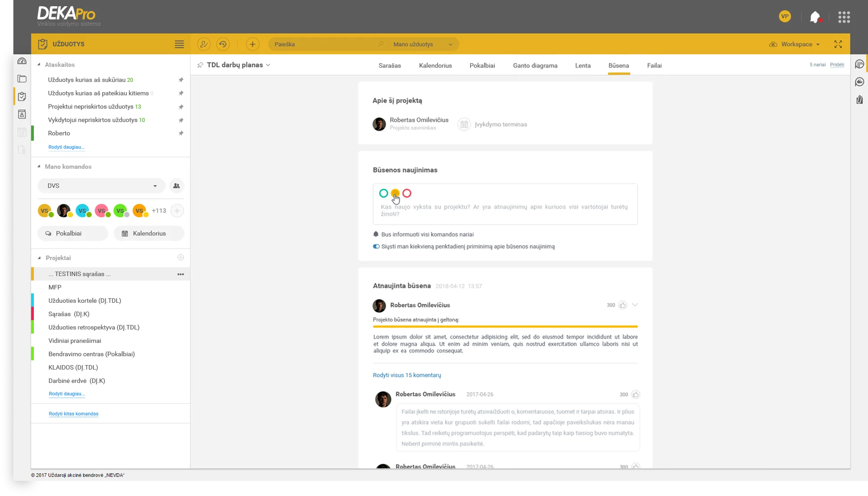Switch to Ganto diagrama tab
Viewport: 868px width, 496px height.
(x=535, y=65)
